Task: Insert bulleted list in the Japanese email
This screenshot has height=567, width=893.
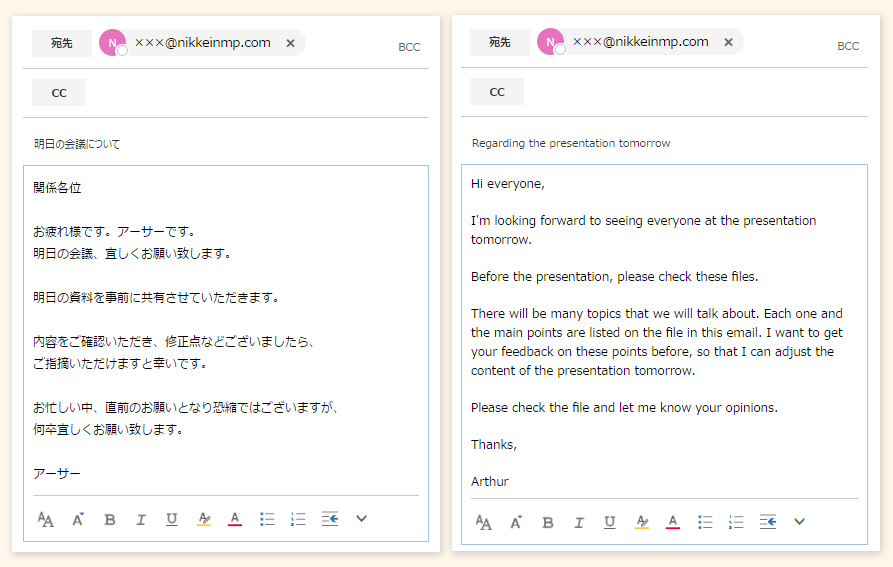Action: [267, 519]
